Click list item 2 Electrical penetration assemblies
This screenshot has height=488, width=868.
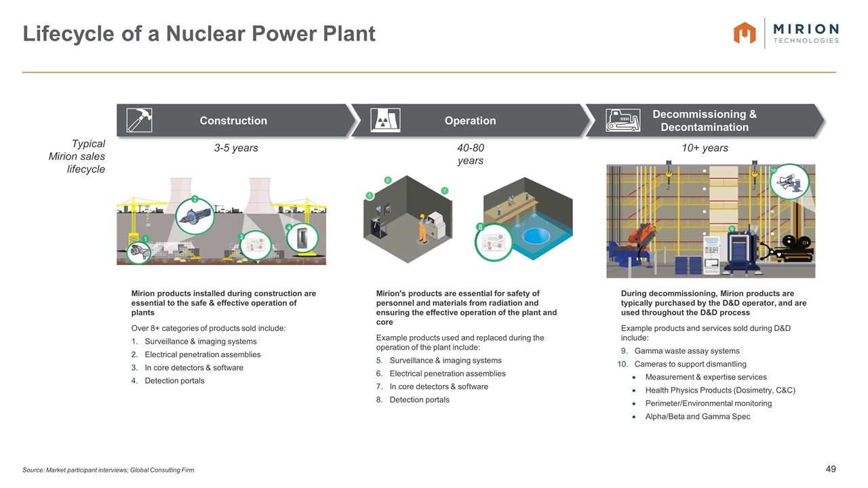[195, 354]
